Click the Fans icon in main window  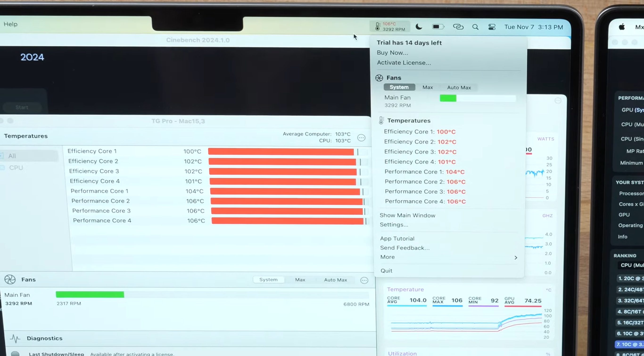point(10,279)
